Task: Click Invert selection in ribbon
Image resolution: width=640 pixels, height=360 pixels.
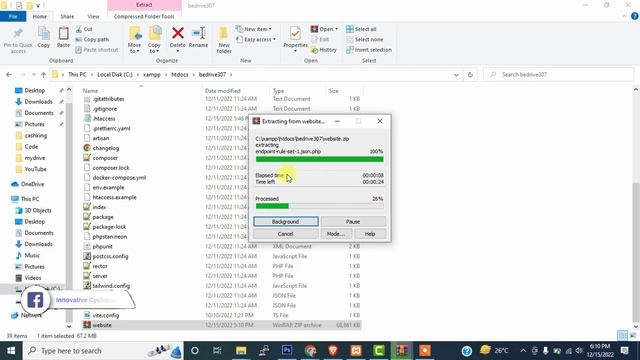Action: [x=369, y=50]
